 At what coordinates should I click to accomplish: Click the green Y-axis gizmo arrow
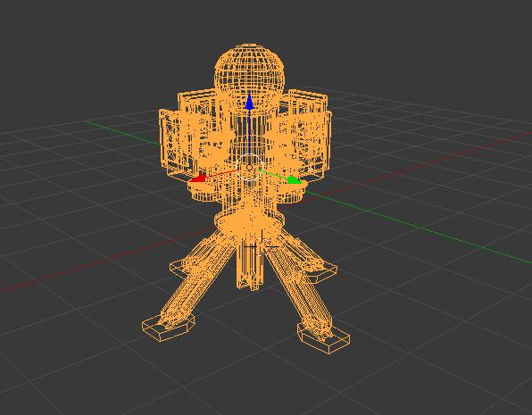coord(295,180)
